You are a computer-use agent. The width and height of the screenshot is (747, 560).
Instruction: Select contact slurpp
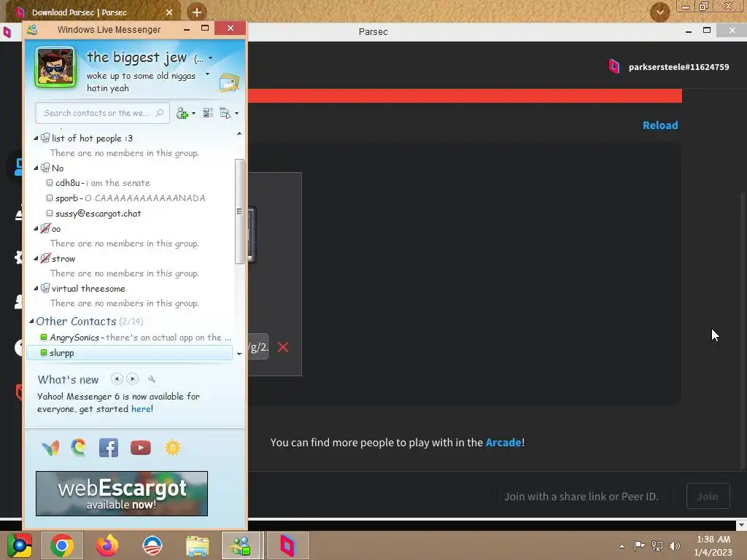[129, 353]
